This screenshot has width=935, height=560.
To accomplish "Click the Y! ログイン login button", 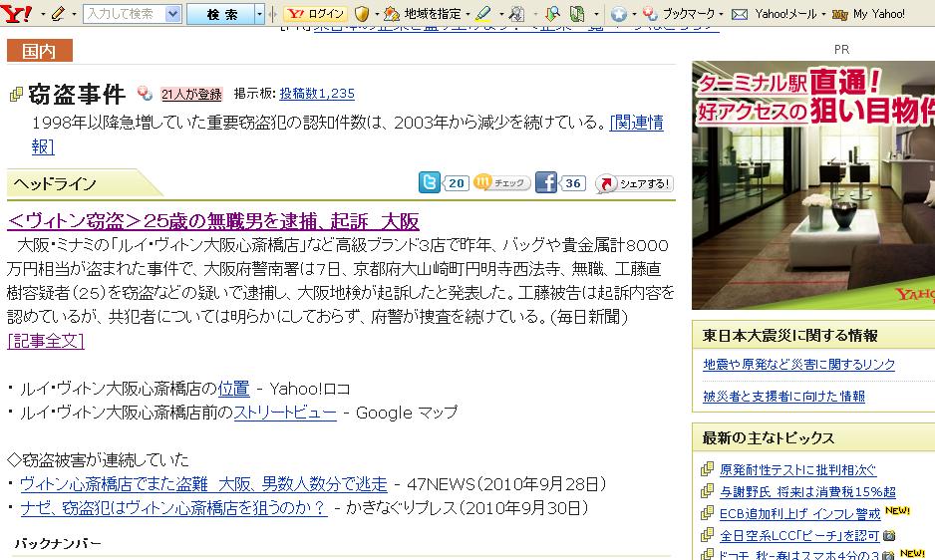I will 315,13.
